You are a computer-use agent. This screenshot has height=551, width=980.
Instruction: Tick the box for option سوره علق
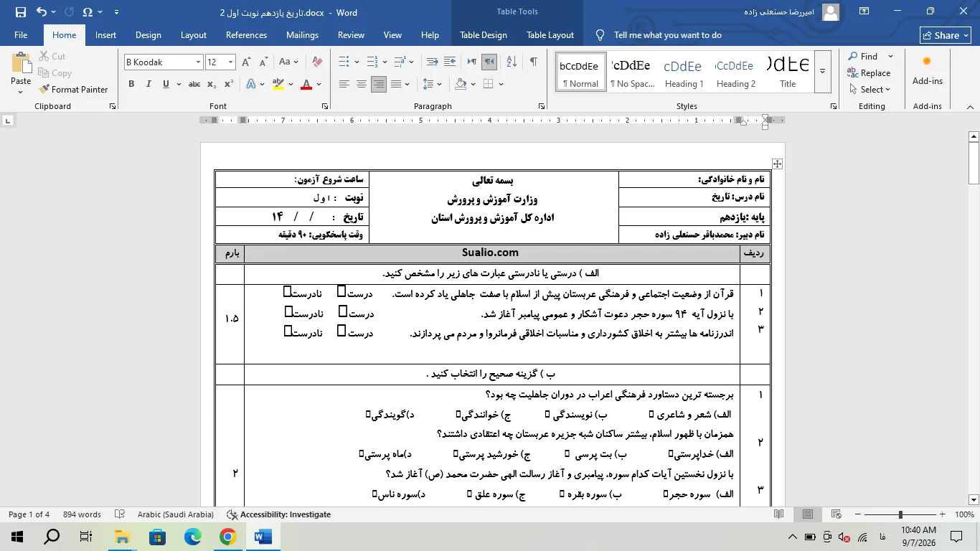click(x=468, y=494)
